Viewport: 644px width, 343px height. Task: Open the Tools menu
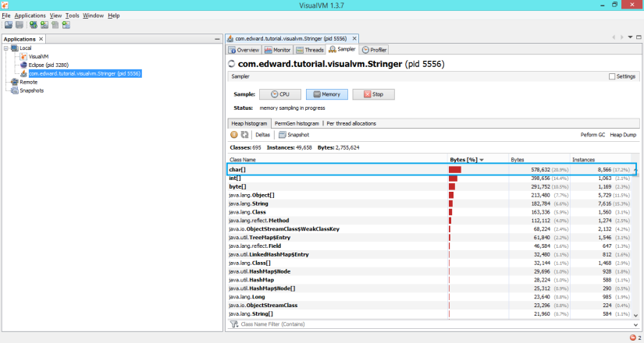[72, 16]
